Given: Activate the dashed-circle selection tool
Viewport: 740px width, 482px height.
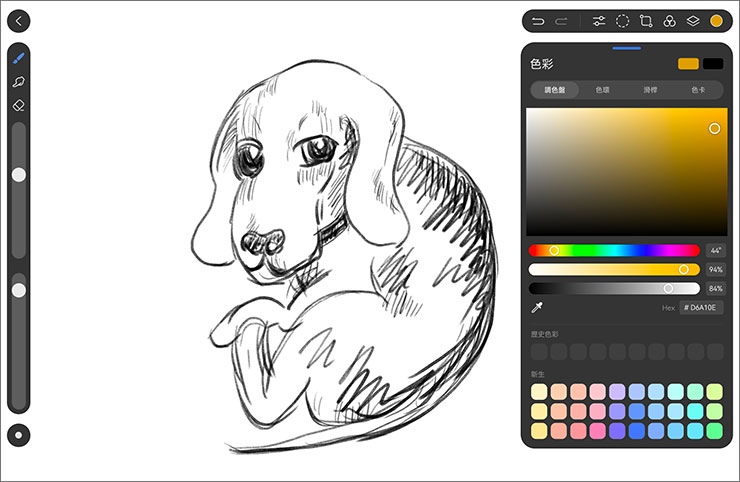Looking at the screenshot, I should pos(622,21).
